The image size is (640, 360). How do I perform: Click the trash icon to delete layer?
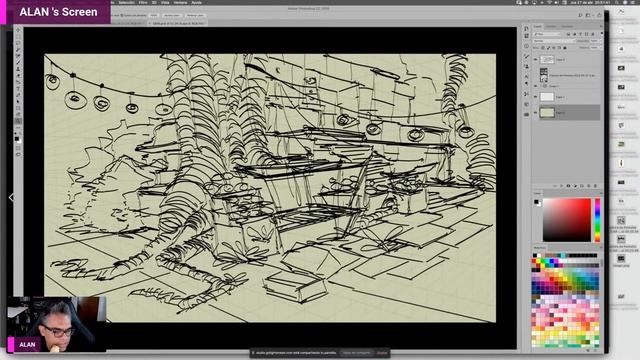click(x=595, y=186)
